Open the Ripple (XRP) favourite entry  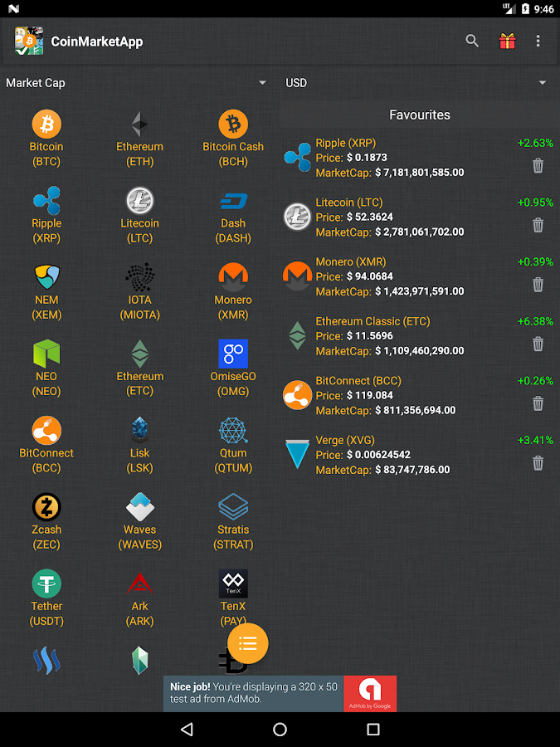[419, 158]
